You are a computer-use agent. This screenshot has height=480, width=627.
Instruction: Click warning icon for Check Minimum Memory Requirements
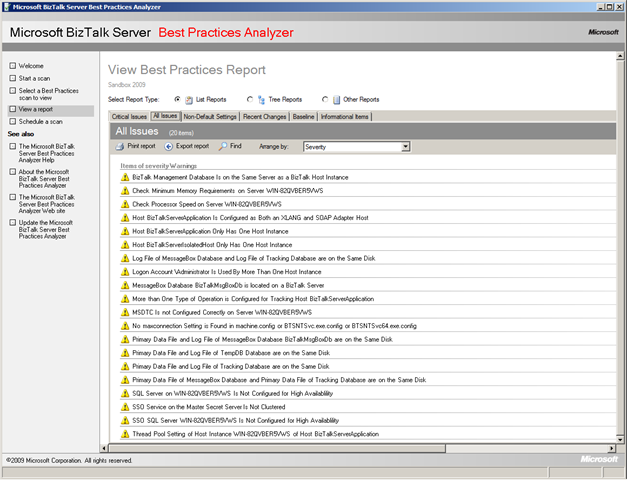[x=125, y=191]
